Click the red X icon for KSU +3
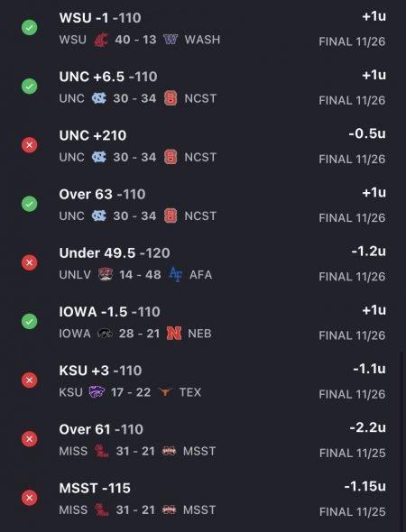The image size is (406, 532). coord(30,380)
